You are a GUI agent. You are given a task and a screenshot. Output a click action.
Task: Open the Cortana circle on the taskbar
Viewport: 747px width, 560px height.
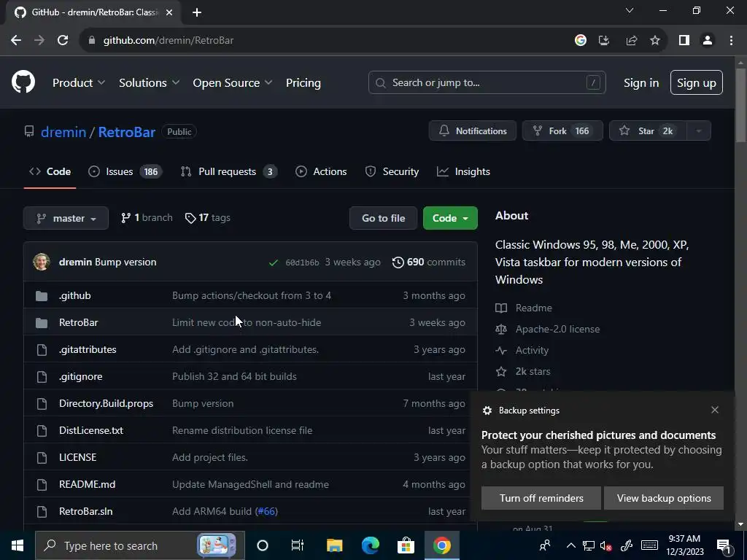[263, 545]
